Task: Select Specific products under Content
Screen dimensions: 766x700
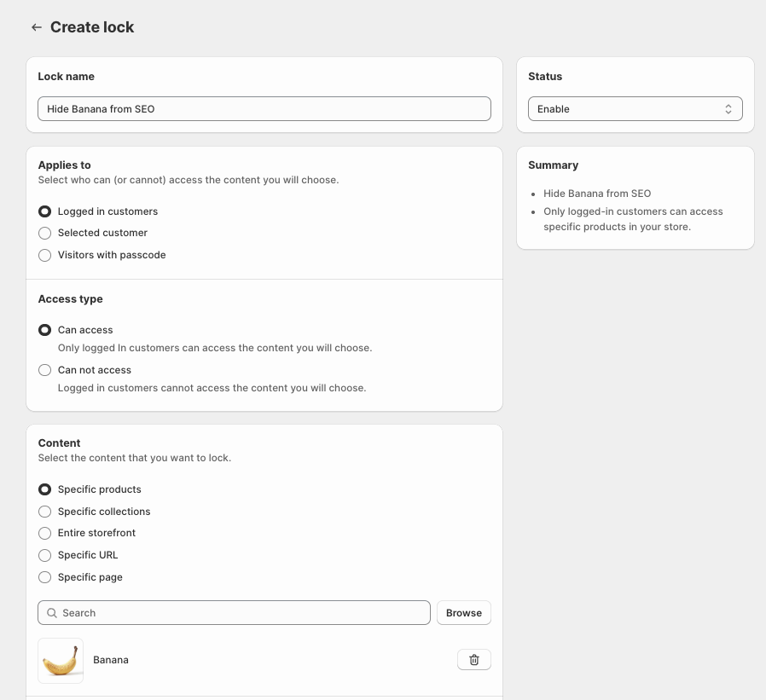Action: pos(44,489)
